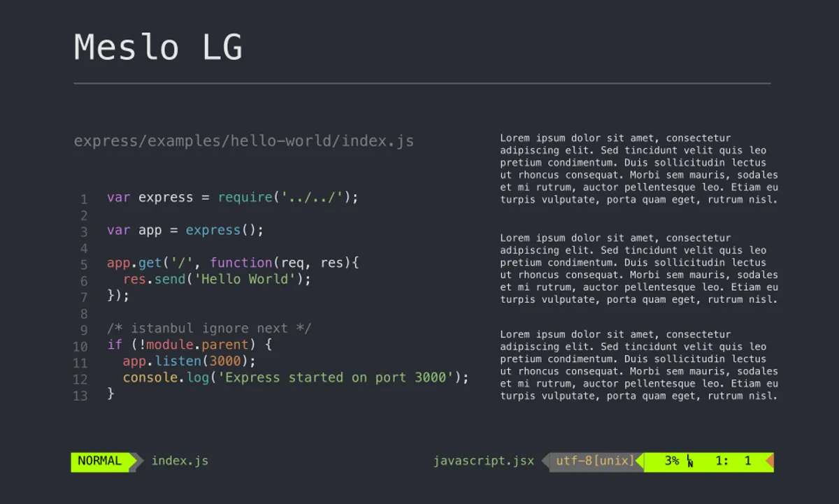Click the cursor position '1: 1' in statusline

point(733,461)
